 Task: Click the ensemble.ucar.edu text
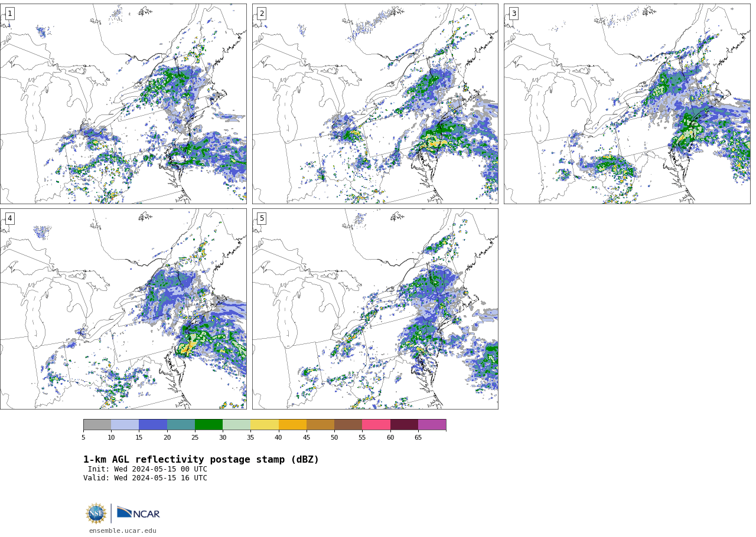point(123,531)
